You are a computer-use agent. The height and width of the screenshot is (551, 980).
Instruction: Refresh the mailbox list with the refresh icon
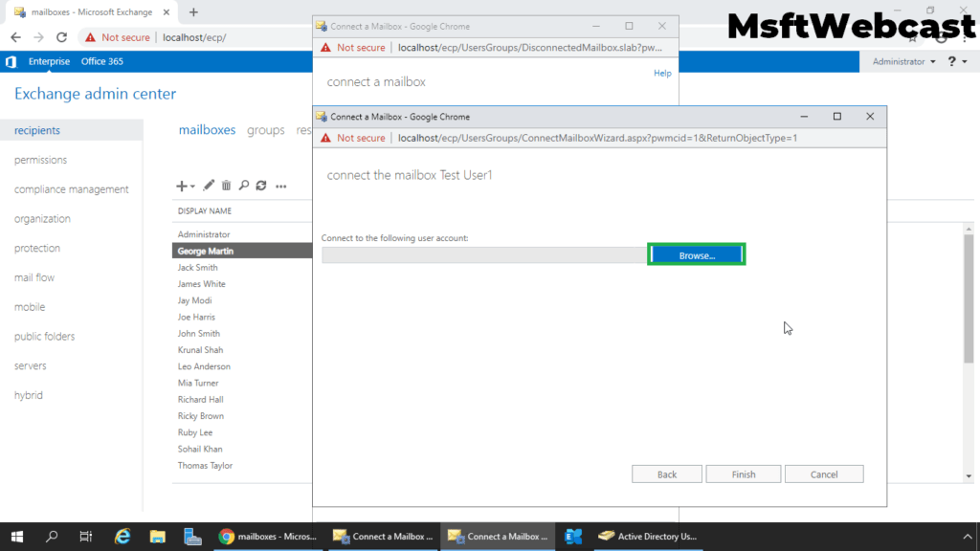tap(260, 186)
